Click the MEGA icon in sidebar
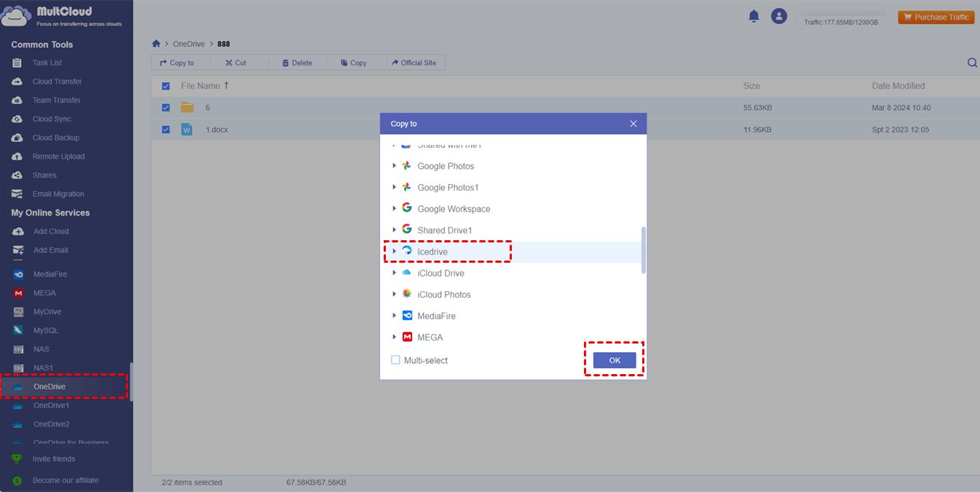This screenshot has width=980, height=492. coord(18,293)
